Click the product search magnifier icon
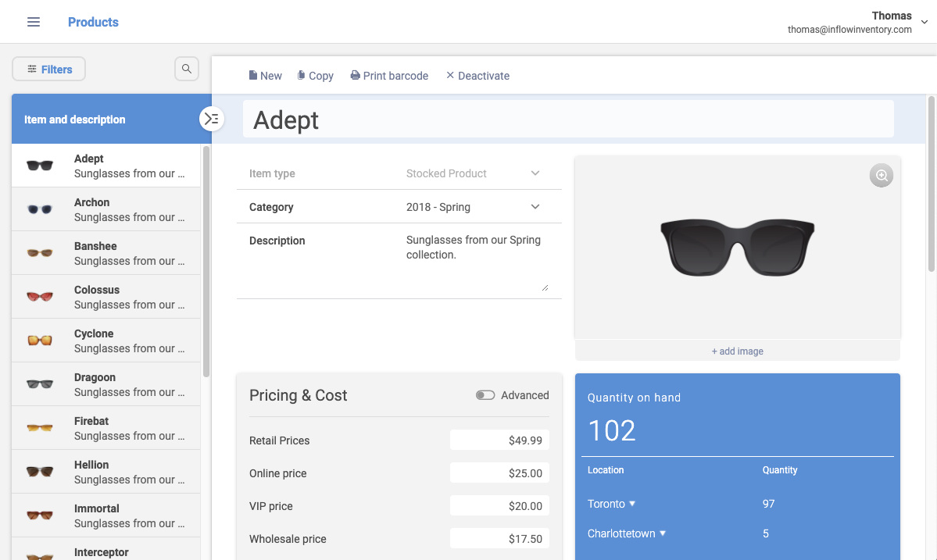Screen dimensions: 937x560 click(x=187, y=69)
